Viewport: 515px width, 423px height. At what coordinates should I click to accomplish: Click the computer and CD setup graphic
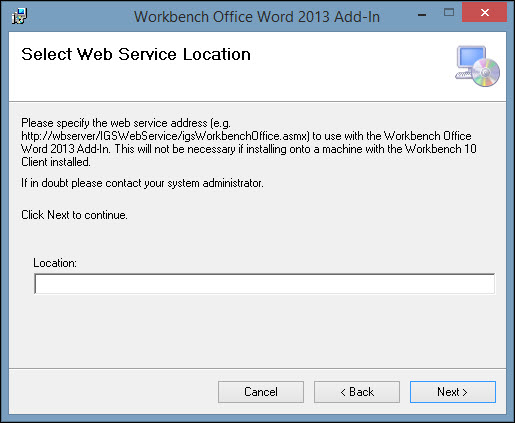point(477,66)
